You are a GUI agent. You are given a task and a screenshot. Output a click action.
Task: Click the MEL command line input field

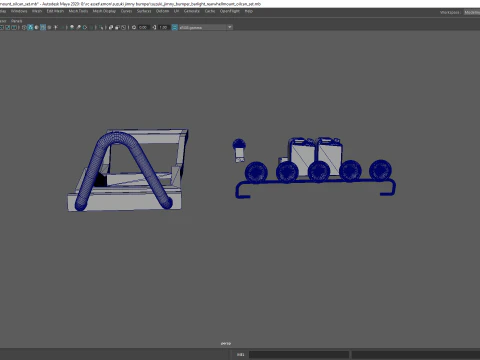tap(299, 354)
